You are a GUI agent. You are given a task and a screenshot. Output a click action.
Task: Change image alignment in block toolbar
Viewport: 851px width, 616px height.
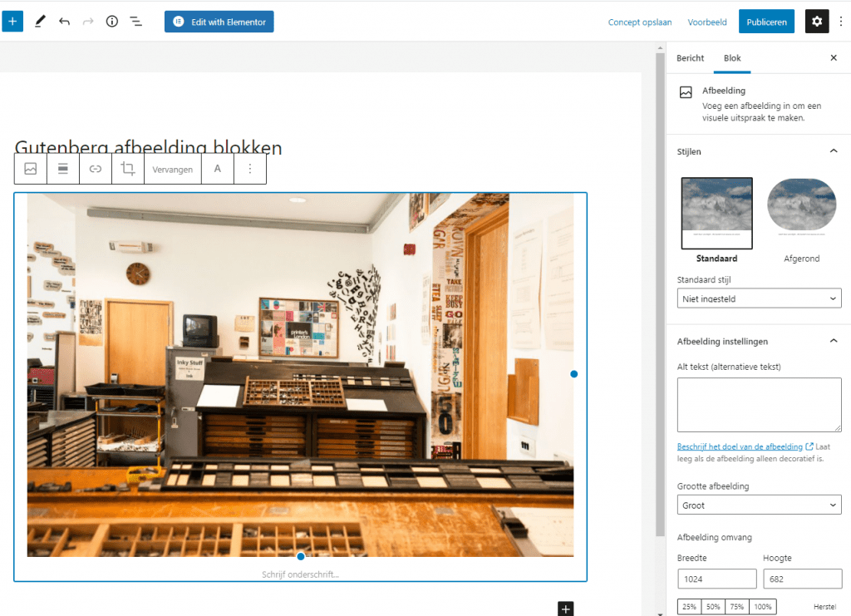point(63,169)
